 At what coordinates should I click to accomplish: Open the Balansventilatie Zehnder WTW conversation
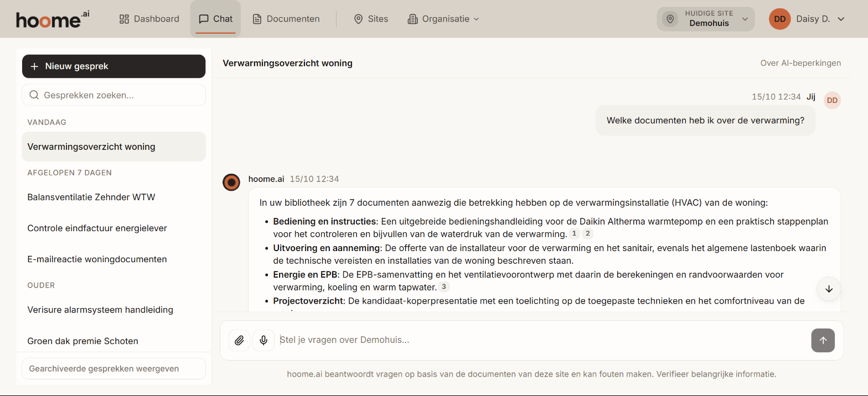point(113,197)
